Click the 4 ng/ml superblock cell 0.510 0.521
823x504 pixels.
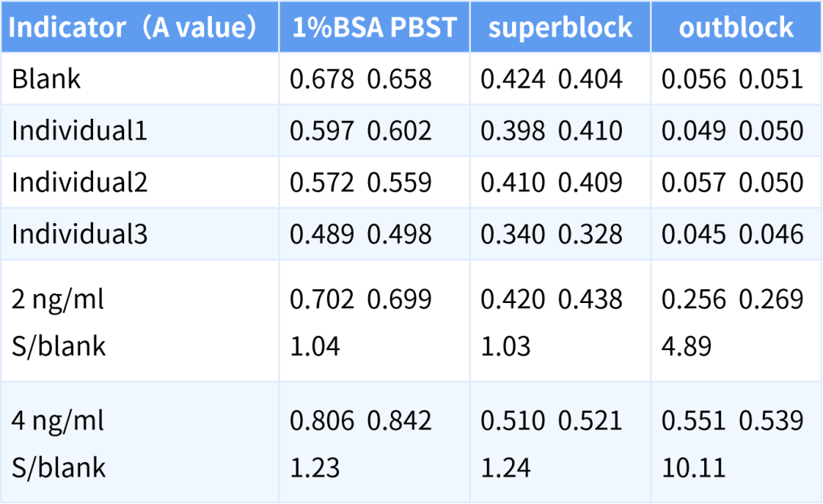(551, 421)
